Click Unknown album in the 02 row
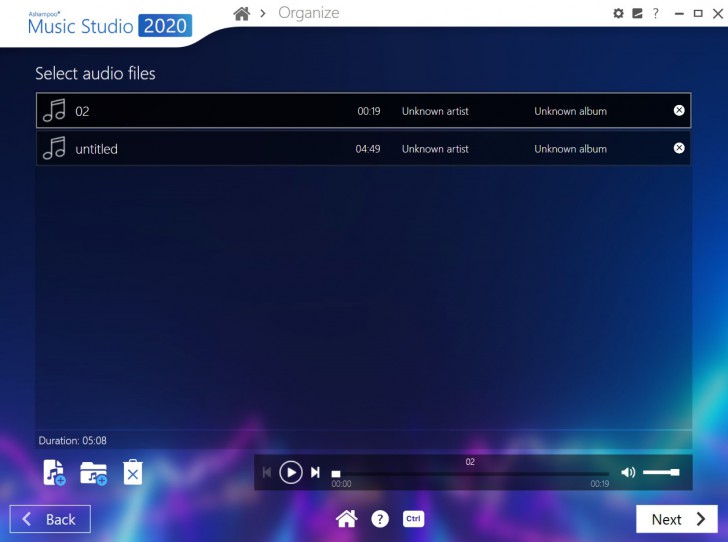Viewport: 728px width, 542px height. coord(570,111)
